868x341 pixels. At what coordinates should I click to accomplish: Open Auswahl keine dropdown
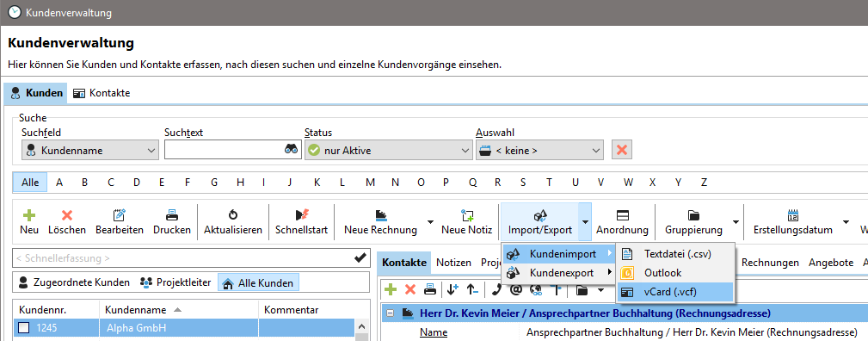(539, 150)
